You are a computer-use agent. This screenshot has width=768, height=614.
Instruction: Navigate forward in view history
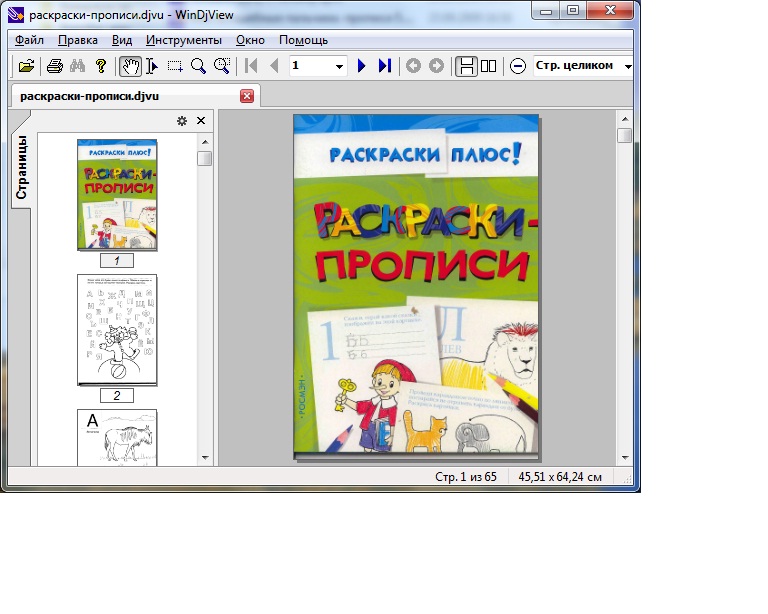(x=436, y=66)
